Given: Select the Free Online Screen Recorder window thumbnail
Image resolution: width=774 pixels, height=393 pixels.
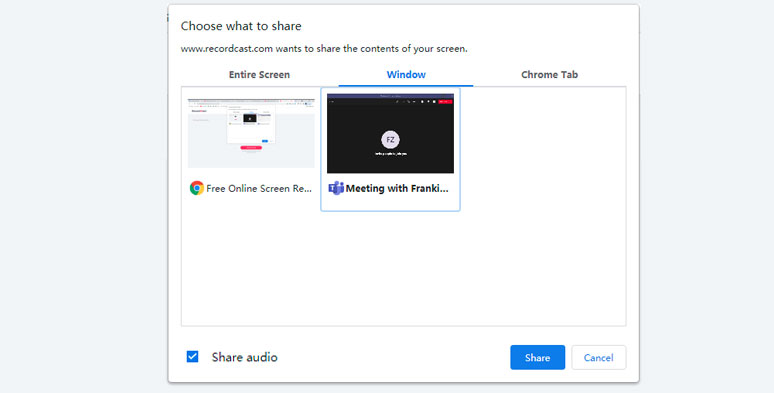Looking at the screenshot, I should [251, 133].
